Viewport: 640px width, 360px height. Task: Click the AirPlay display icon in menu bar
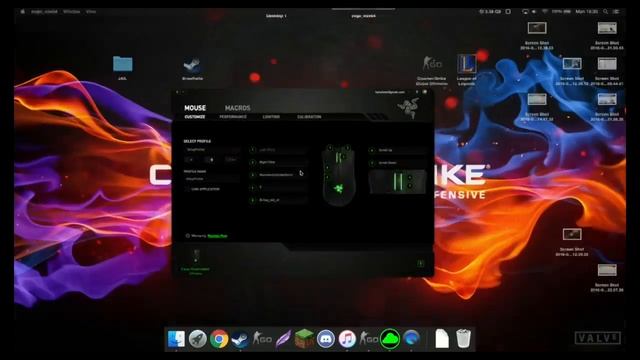point(525,12)
